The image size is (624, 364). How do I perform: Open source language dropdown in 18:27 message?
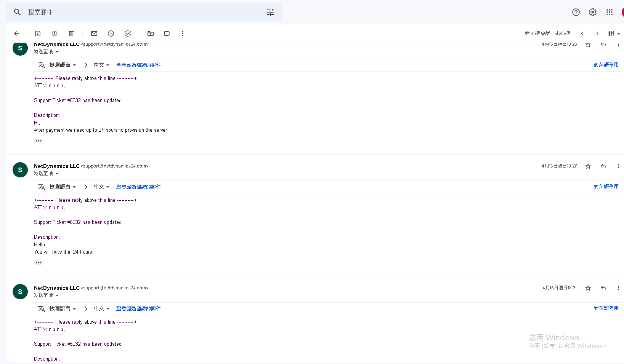tap(63, 187)
